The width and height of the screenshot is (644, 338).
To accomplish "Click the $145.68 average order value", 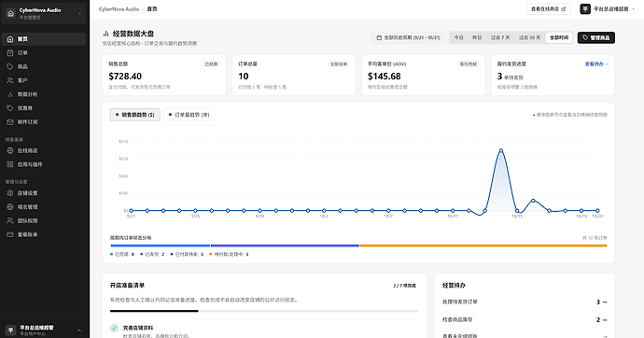I will (x=384, y=77).
